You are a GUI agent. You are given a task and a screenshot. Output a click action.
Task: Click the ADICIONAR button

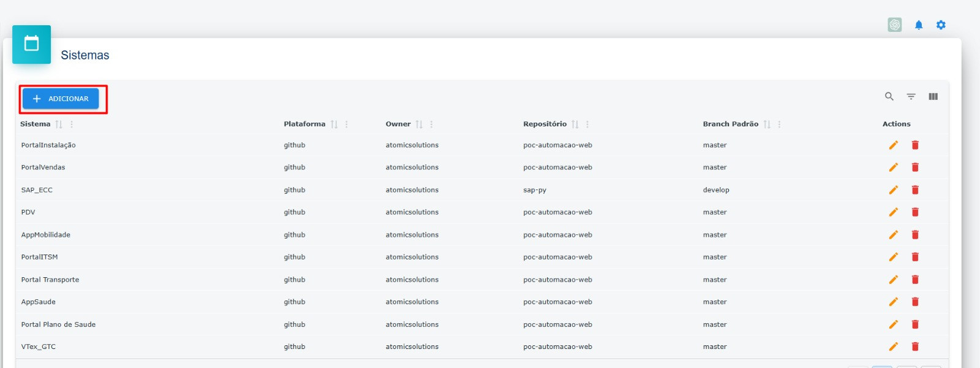coord(61,99)
